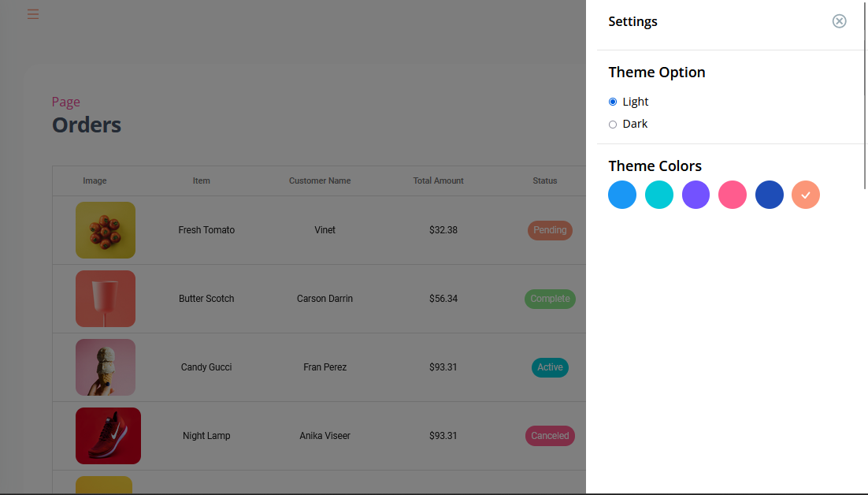Pick the blue theme color
Screen dimensions: 868x495
(622, 195)
